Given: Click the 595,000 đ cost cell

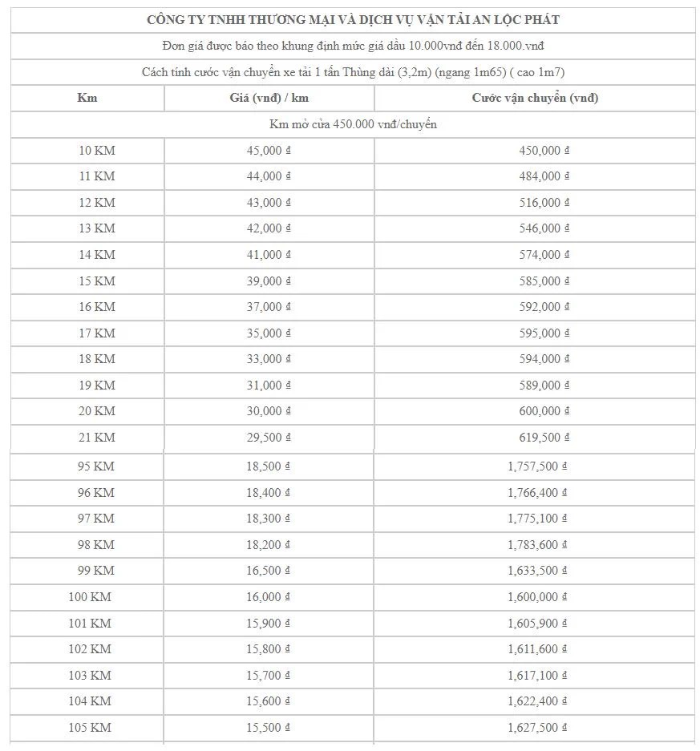Looking at the screenshot, I should (x=535, y=333).
